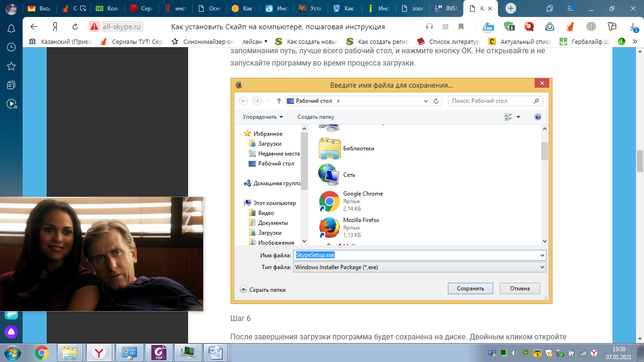Image resolution: width=644 pixels, height=362 pixels.
Task: Open the browser profile avatar
Action: [x=11, y=8]
